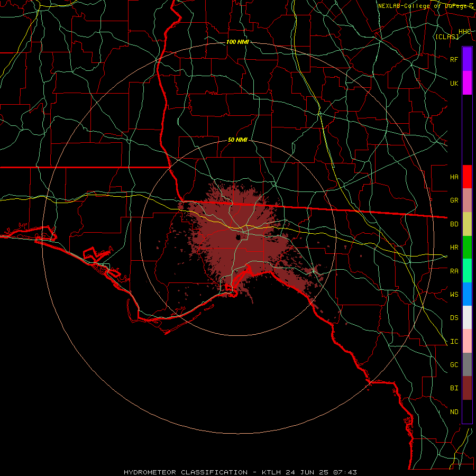Click the BI legend label
Image resolution: width=476 pixels, height=476 pixels.
pos(454,388)
